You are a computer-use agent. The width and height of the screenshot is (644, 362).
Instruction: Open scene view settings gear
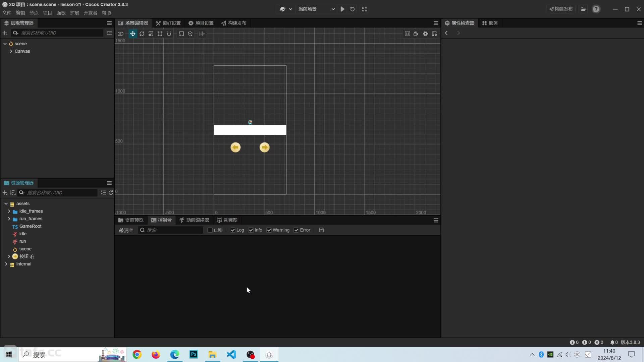coord(425,34)
